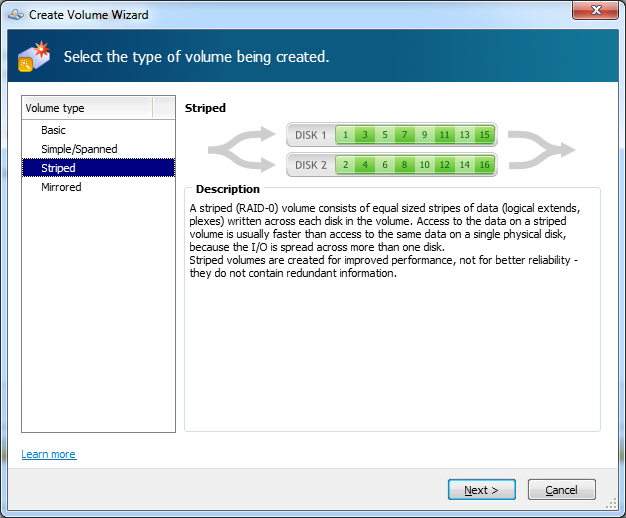Click the new volume icon in the header banner
This screenshot has width=626, height=518.
34,56
